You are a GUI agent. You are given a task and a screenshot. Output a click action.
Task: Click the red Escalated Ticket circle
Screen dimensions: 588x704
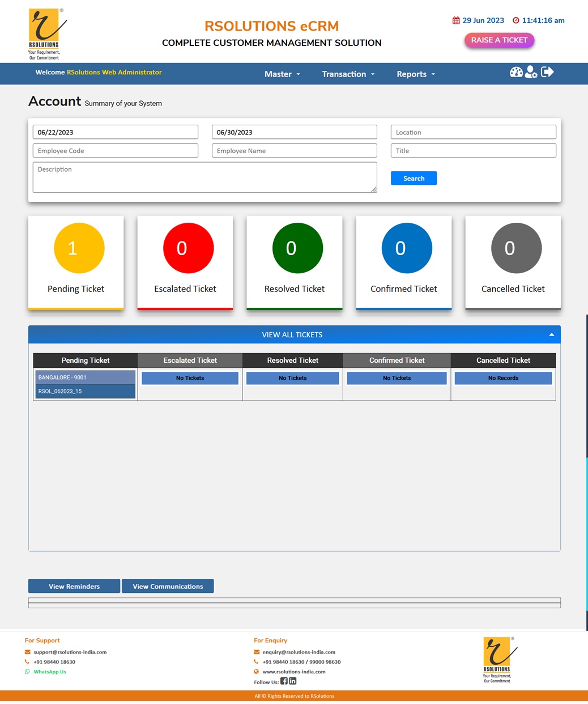click(188, 248)
